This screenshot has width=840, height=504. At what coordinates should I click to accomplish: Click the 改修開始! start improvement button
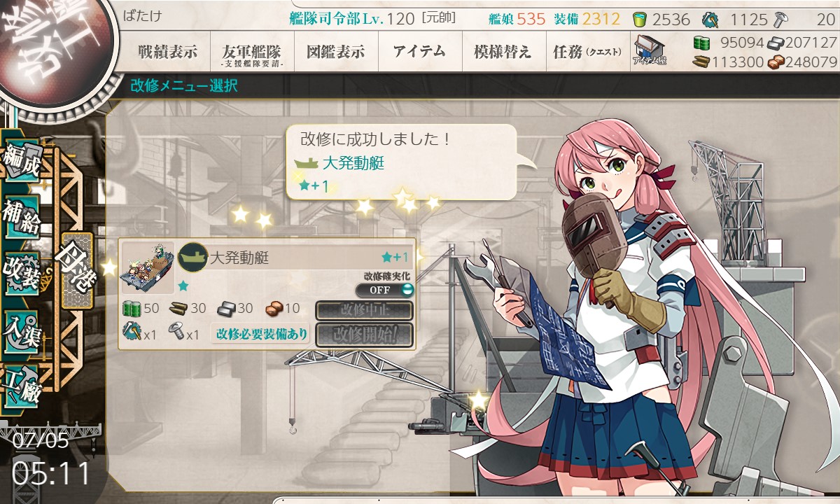[364, 335]
